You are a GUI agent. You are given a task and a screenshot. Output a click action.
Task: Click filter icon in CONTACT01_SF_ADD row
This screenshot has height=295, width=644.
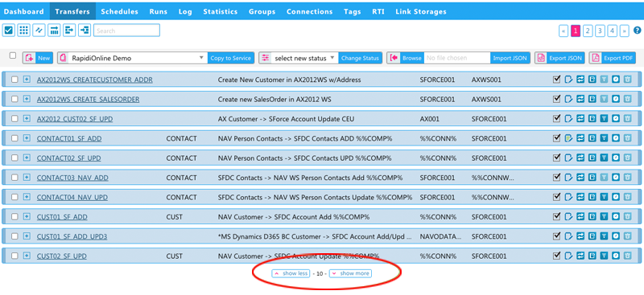click(604, 138)
